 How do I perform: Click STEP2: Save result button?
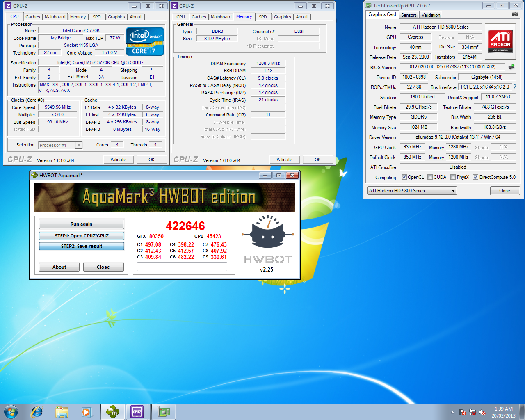pos(81,246)
